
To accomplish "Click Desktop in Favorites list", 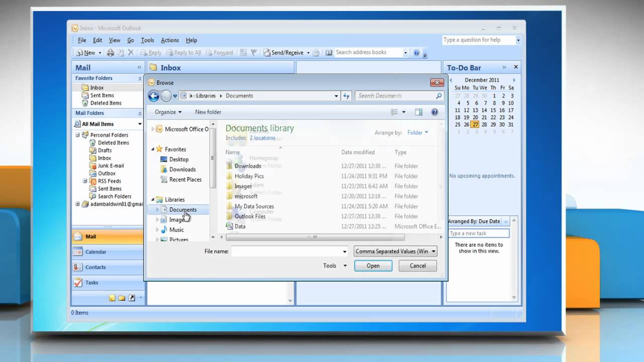I will tap(179, 159).
